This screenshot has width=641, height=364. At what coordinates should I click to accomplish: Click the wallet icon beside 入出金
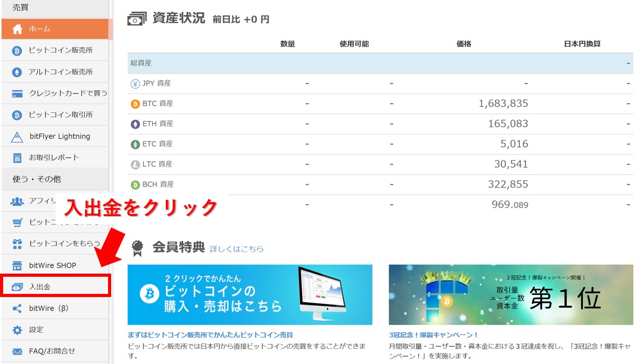17,287
